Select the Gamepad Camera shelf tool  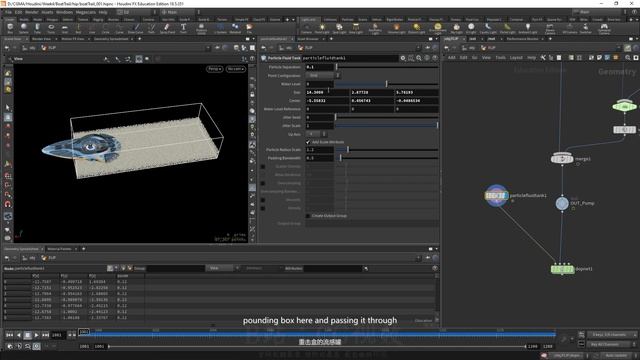coord(604,28)
